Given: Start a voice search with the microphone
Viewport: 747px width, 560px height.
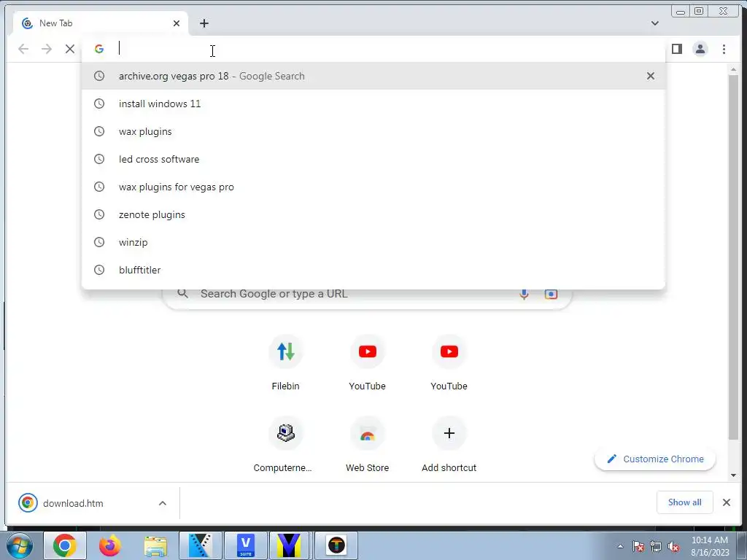Looking at the screenshot, I should click(x=524, y=295).
